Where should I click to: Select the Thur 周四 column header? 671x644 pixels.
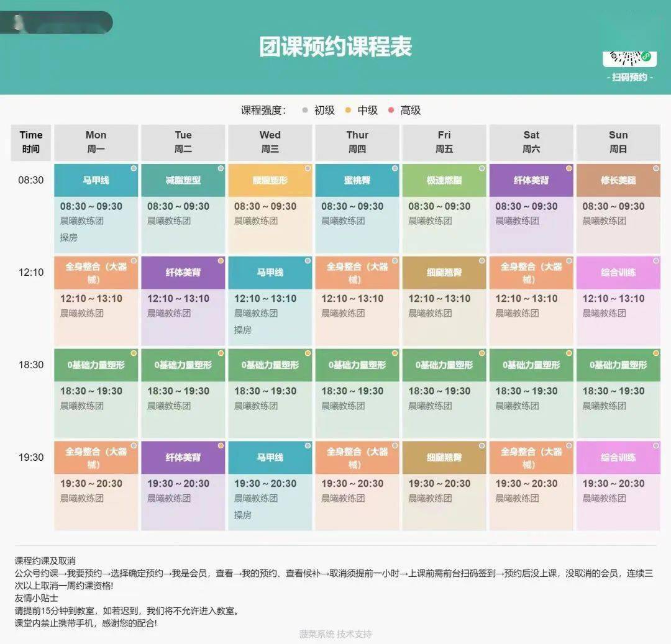[x=357, y=142]
